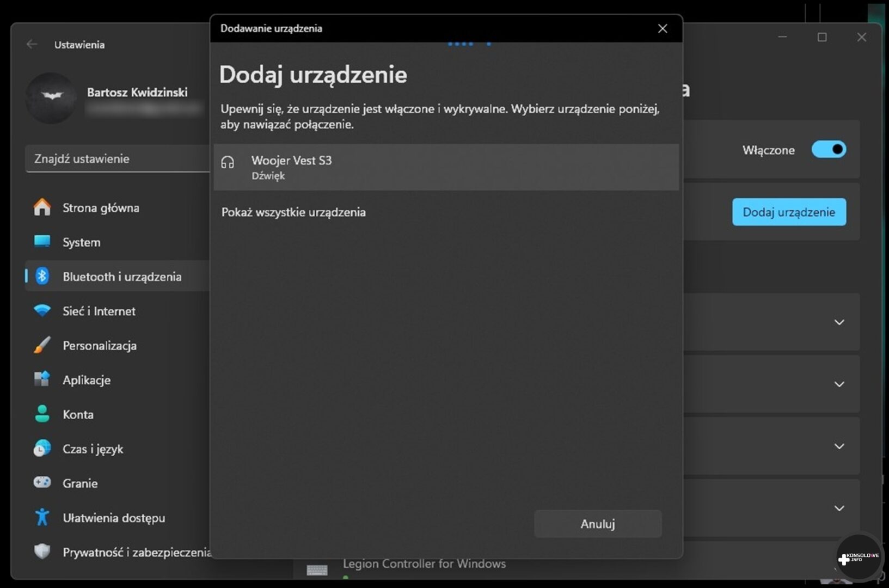Expand the third collapsed section chevron
Viewport: 889px width, 588px height.
point(839,446)
